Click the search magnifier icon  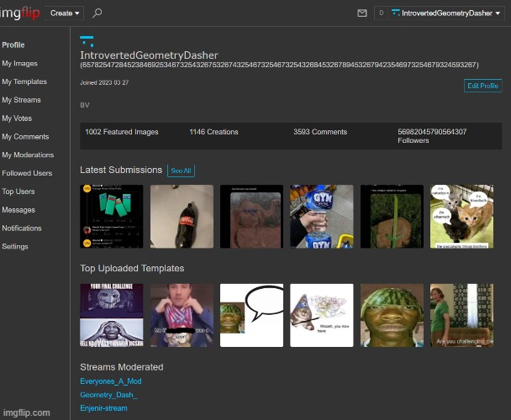pyautogui.click(x=97, y=13)
